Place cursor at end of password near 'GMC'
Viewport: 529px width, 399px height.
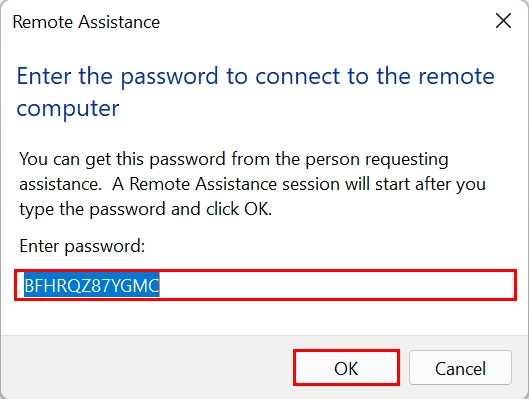[x=159, y=285]
